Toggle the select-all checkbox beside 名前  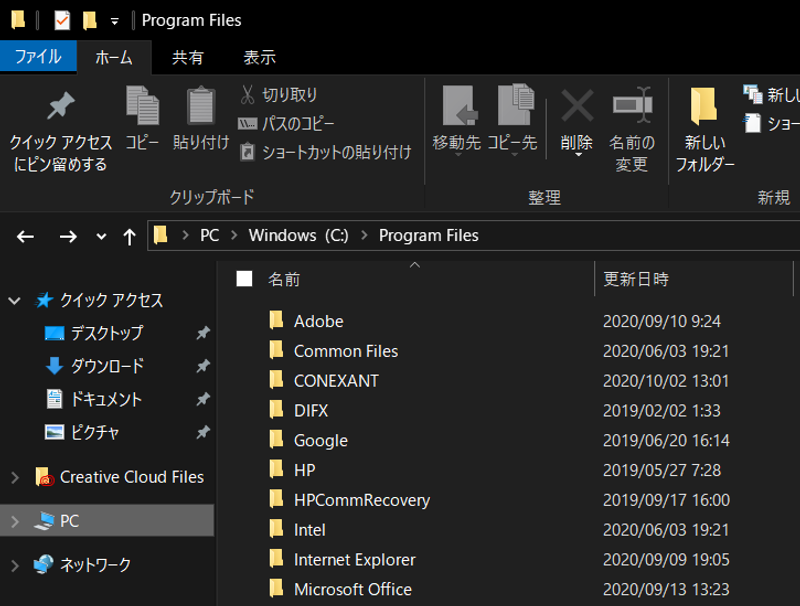(244, 279)
